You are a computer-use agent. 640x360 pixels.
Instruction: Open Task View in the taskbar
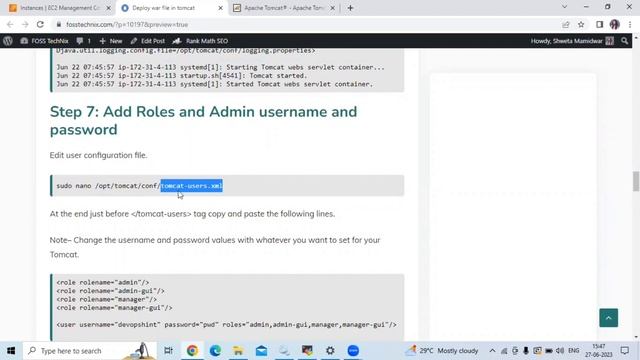point(168,351)
